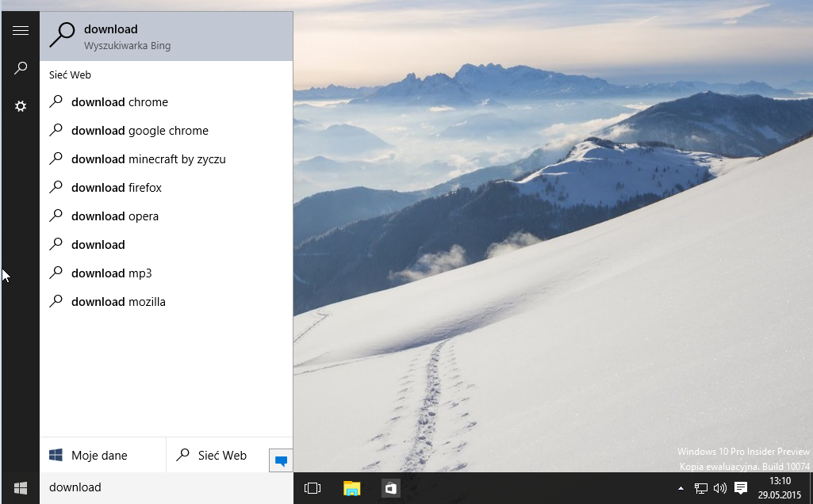
Task: Open network status tray icon
Action: 701,488
